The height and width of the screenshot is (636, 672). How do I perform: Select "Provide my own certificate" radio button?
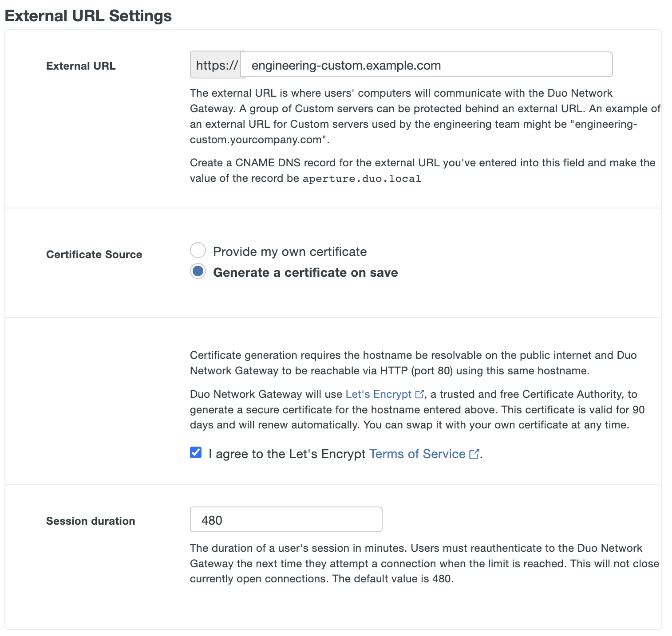pyautogui.click(x=198, y=250)
